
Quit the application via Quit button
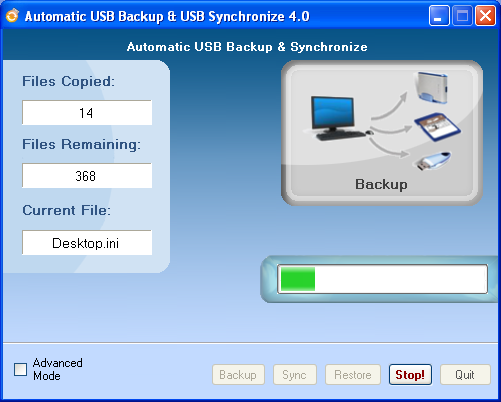[465, 375]
